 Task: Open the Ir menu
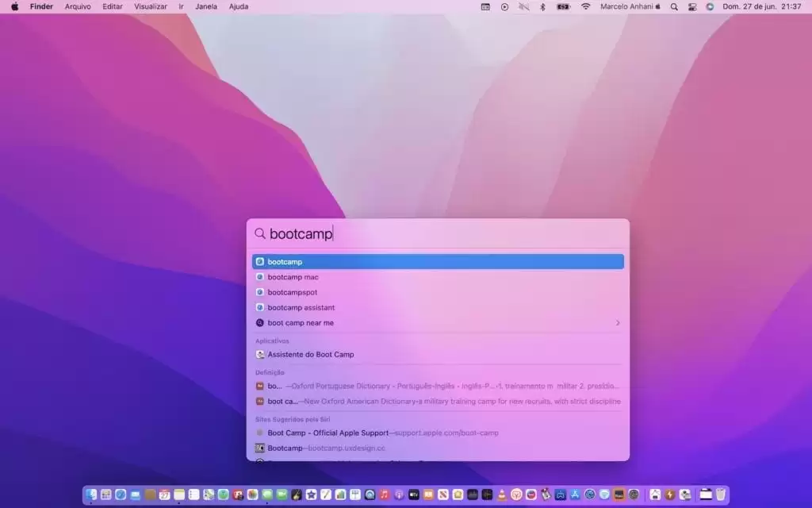click(182, 6)
